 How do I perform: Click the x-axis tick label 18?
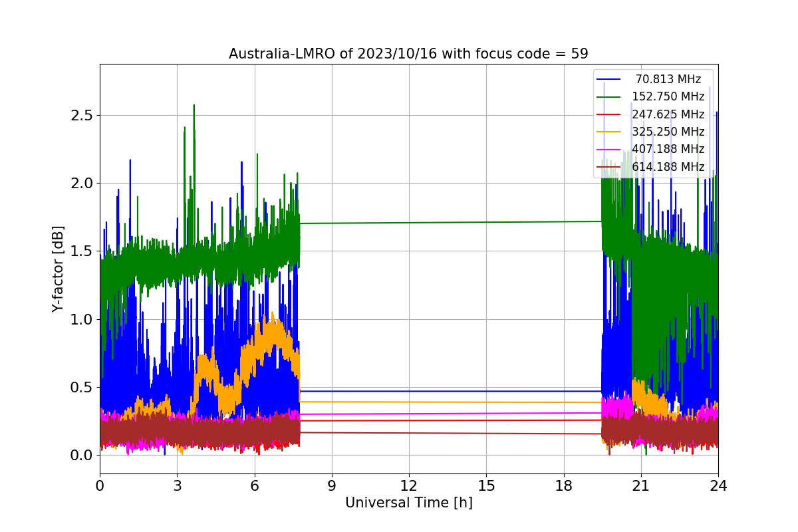click(563, 485)
